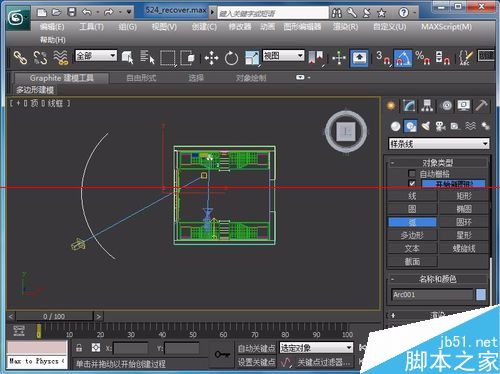Open the 样条线 shape type dropdown
This screenshot has height=374, width=500.
tap(439, 144)
